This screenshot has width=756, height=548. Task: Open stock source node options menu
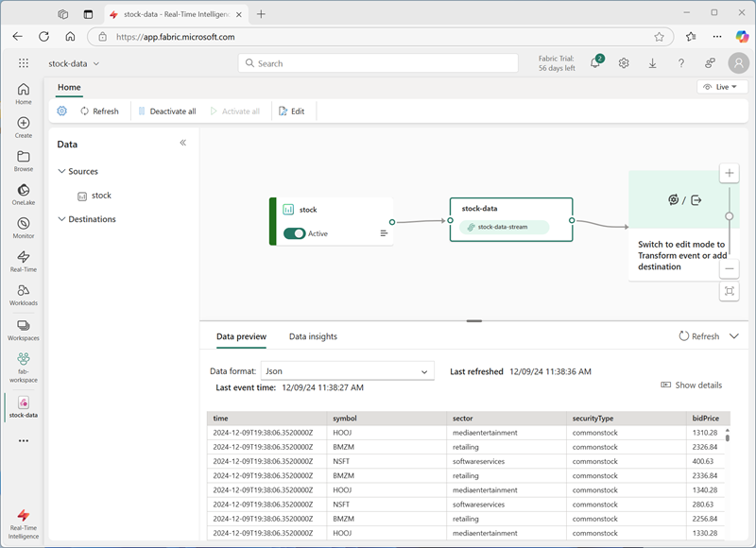click(384, 233)
